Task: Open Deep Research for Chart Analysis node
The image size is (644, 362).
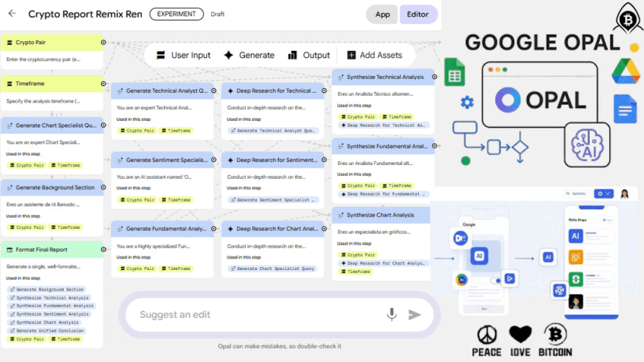Action: pos(273,229)
